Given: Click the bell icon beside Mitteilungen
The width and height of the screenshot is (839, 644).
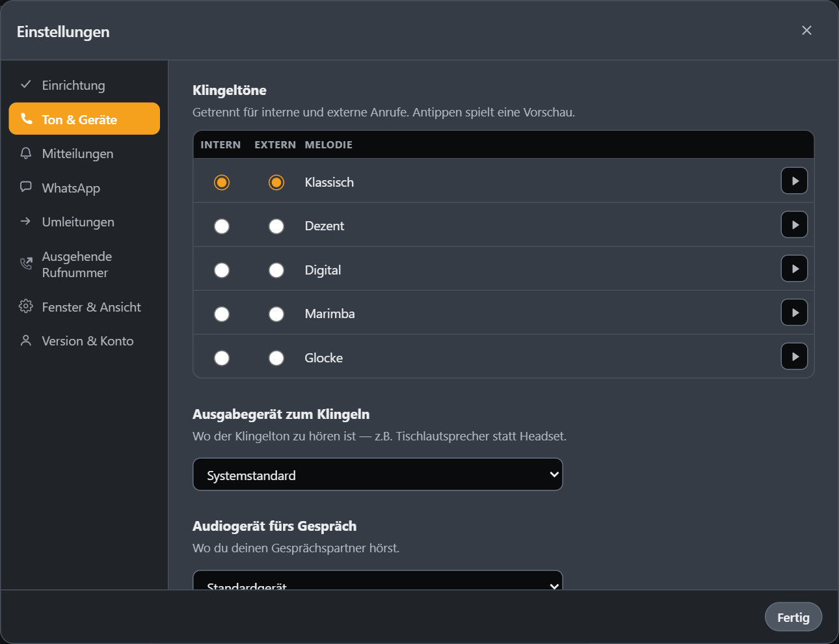Looking at the screenshot, I should (26, 153).
